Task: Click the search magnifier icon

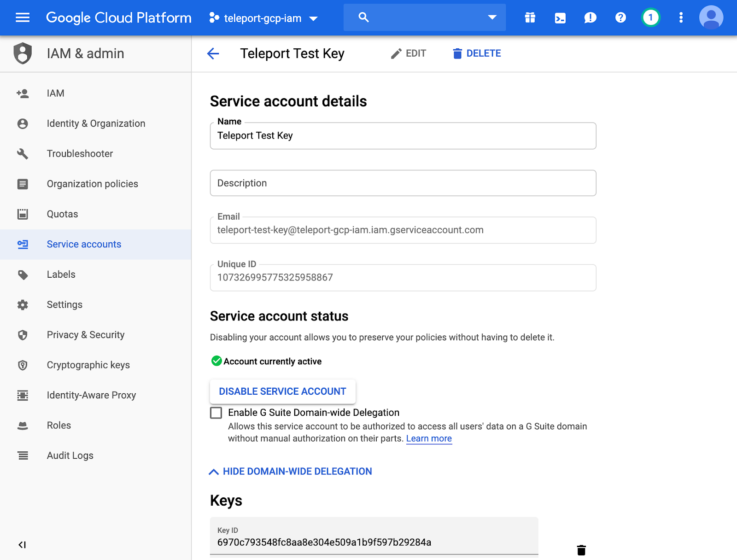Action: pos(363,17)
